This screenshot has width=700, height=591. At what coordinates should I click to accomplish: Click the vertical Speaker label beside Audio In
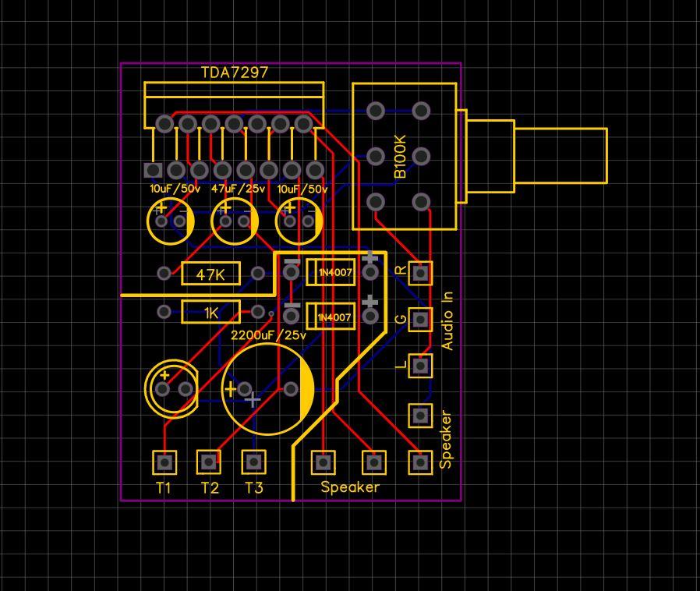tap(446, 439)
